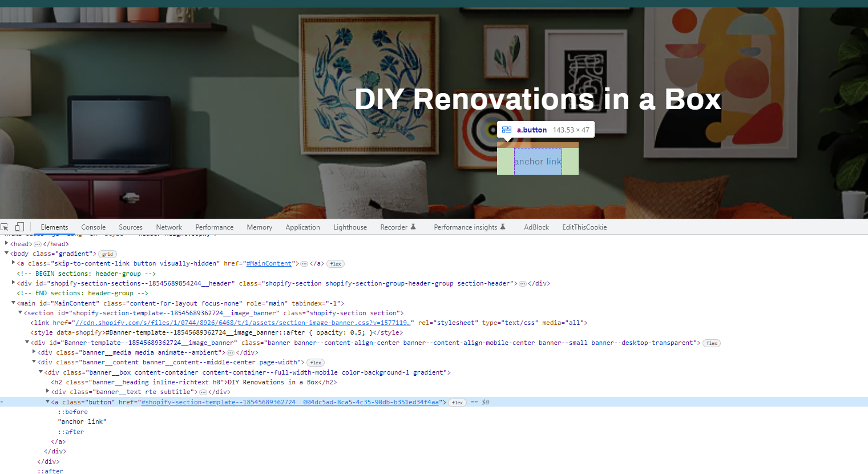Open the Application tab
This screenshot has height=474, width=868.
pyautogui.click(x=302, y=227)
